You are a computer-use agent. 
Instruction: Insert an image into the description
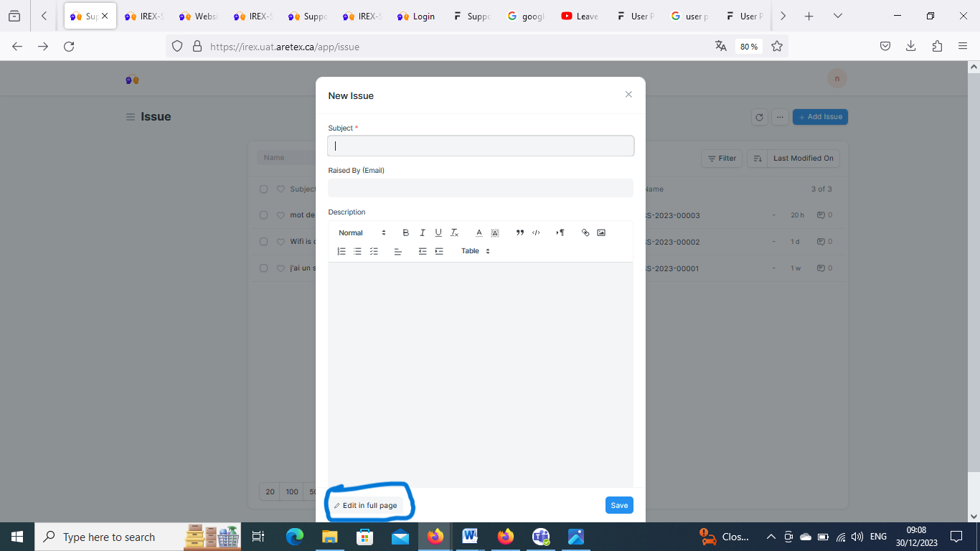(601, 232)
